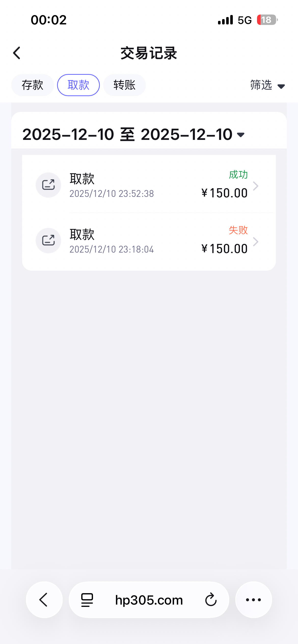Image resolution: width=298 pixels, height=644 pixels.
Task: Open the browser three-dot more menu
Action: pyautogui.click(x=253, y=600)
